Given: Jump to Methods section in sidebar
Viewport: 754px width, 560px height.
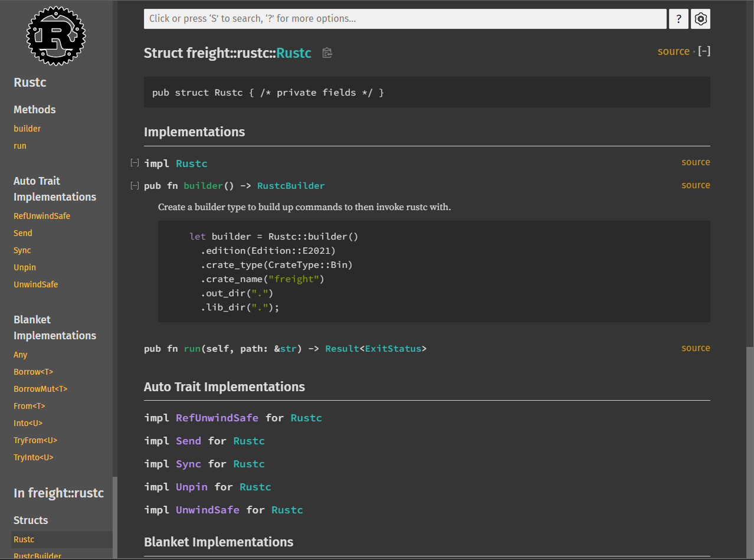Looking at the screenshot, I should [x=34, y=109].
